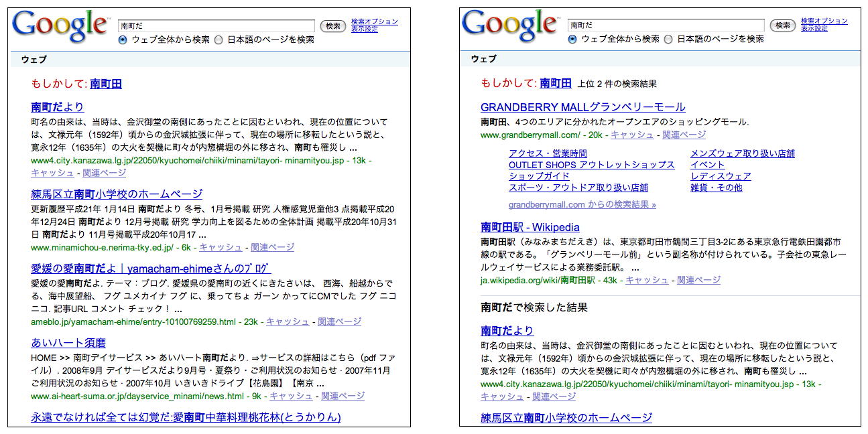Click the 南町田 suggestion on the left page
The width and height of the screenshot is (868, 434).
(106, 84)
